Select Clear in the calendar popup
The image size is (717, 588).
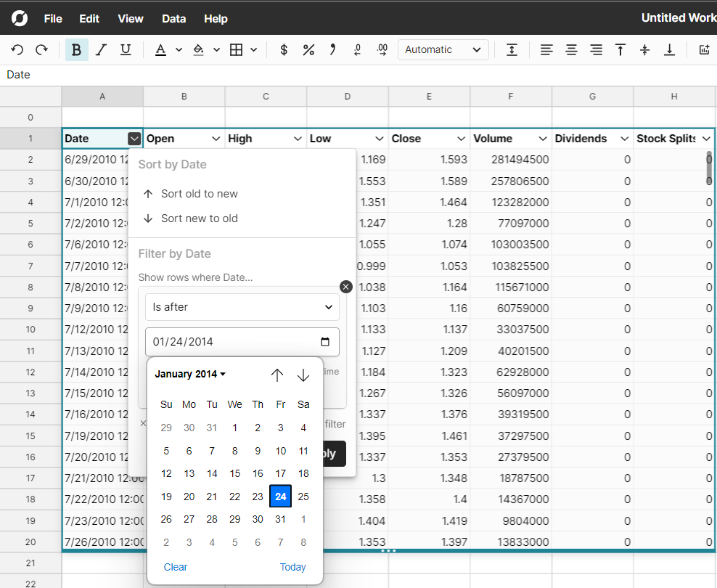click(x=175, y=567)
